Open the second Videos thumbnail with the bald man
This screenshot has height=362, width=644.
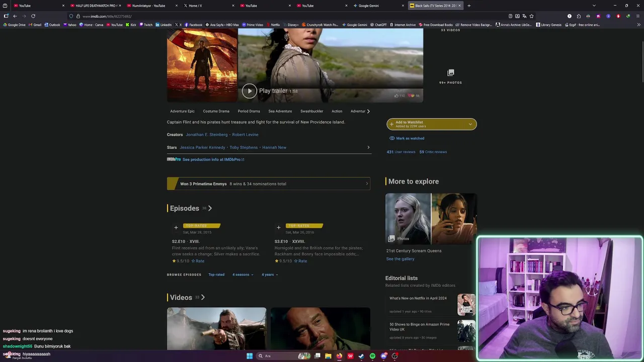point(320,328)
